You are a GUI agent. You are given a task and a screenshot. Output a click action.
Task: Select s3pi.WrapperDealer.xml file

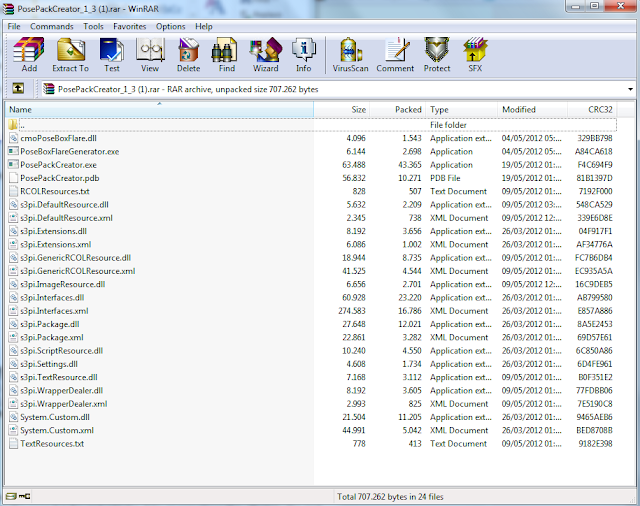click(x=64, y=404)
